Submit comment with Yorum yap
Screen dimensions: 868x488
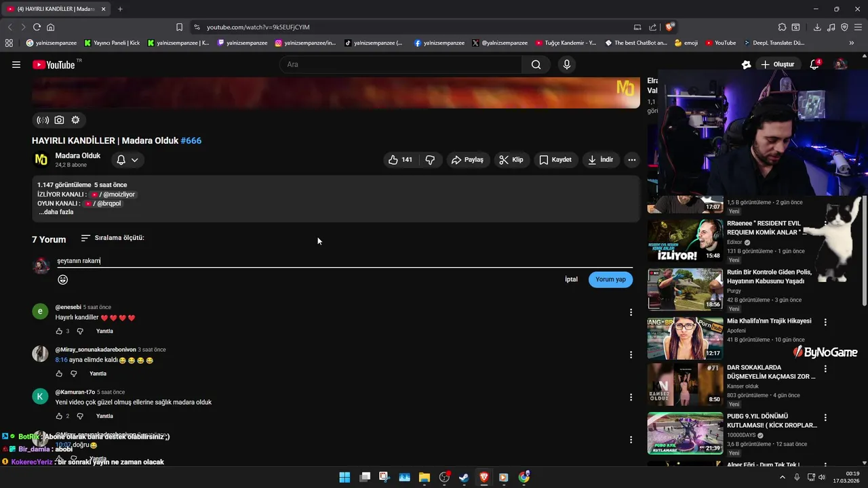610,279
